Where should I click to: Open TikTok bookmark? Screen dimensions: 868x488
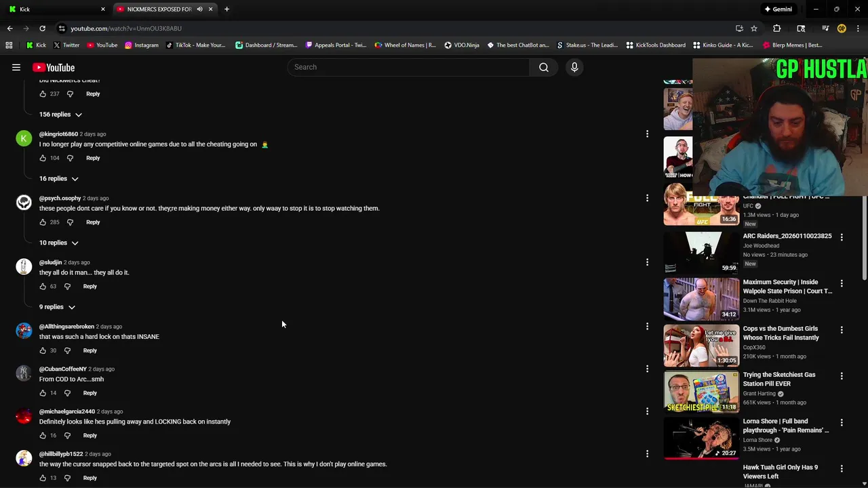coord(195,45)
